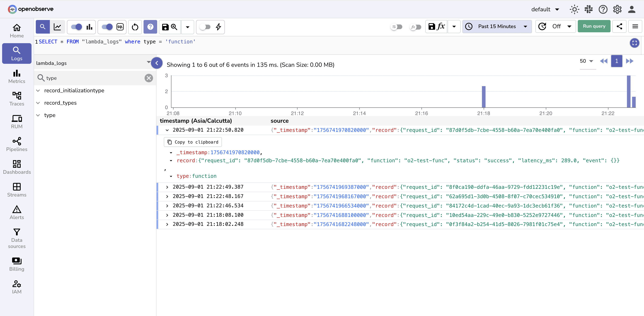Open the Dashboards section
Viewport: 644px width, 316px height.
pos(16,167)
